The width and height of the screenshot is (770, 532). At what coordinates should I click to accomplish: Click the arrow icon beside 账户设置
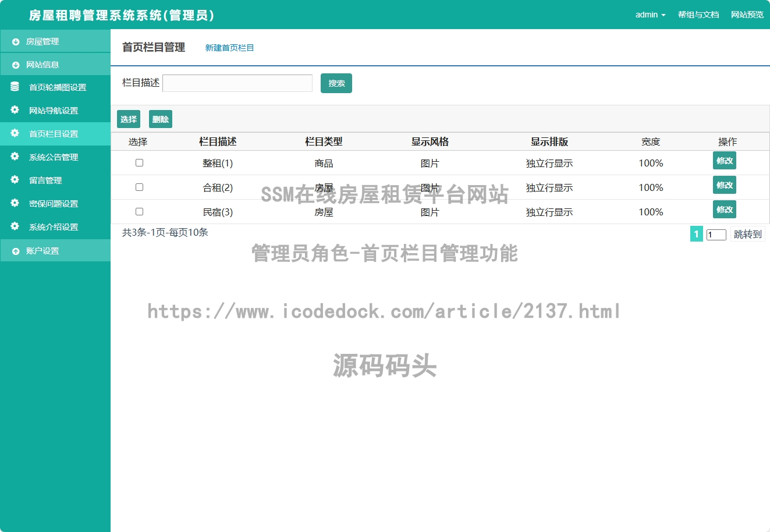16,251
